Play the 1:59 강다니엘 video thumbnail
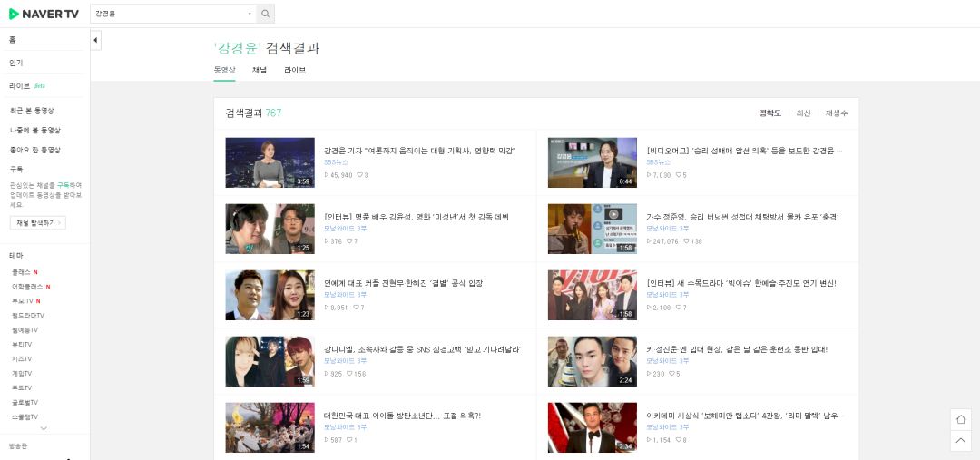 (270, 361)
